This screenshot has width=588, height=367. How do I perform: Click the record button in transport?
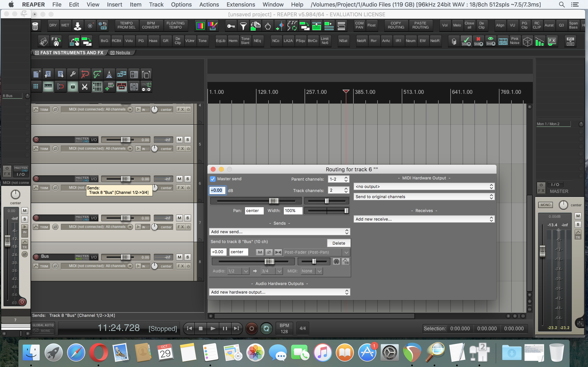pos(252,328)
